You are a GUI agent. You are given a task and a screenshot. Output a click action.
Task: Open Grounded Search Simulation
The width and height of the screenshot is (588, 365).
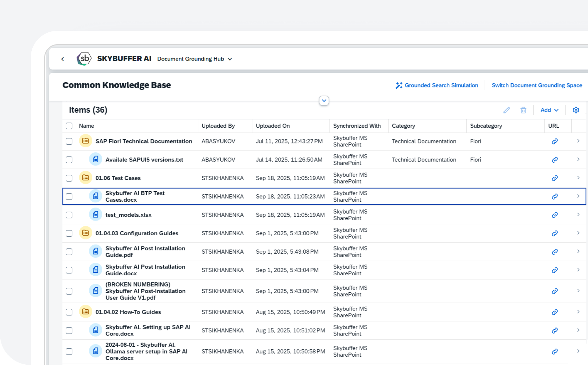437,85
